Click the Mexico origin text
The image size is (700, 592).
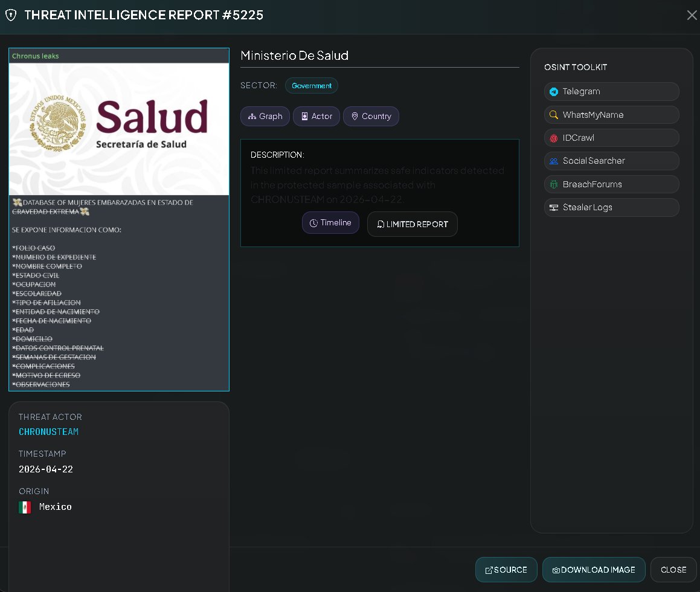click(56, 507)
